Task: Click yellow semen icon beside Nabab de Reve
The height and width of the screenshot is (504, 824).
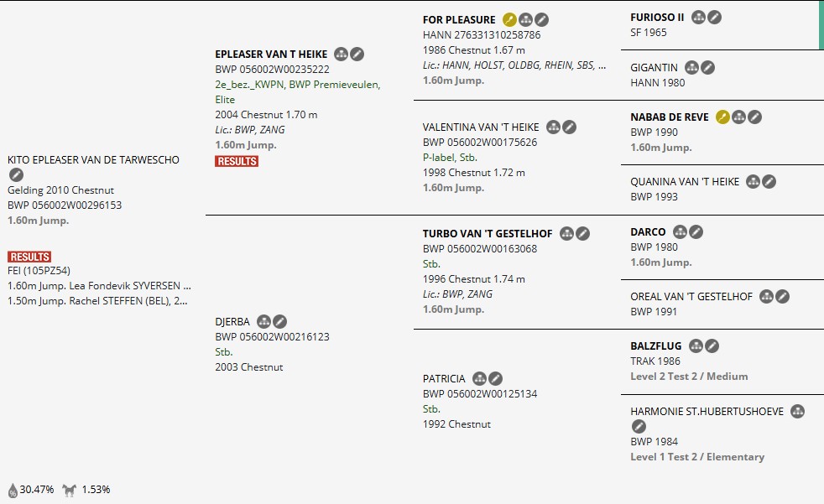Action: pos(722,117)
